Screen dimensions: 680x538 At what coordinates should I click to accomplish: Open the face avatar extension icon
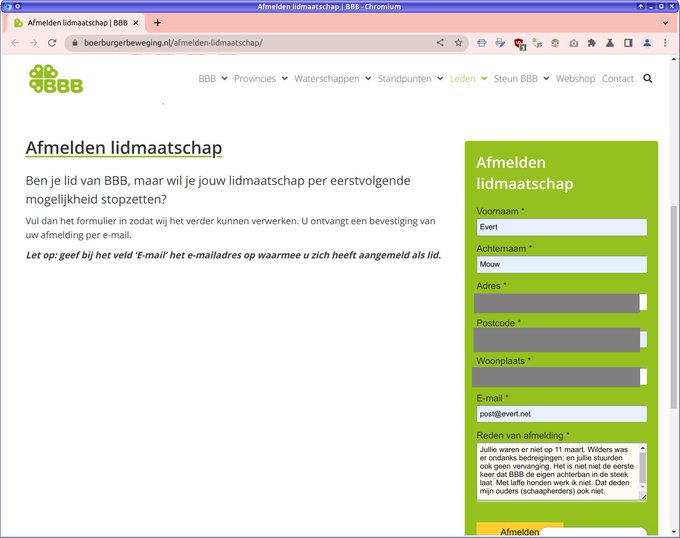pos(555,43)
